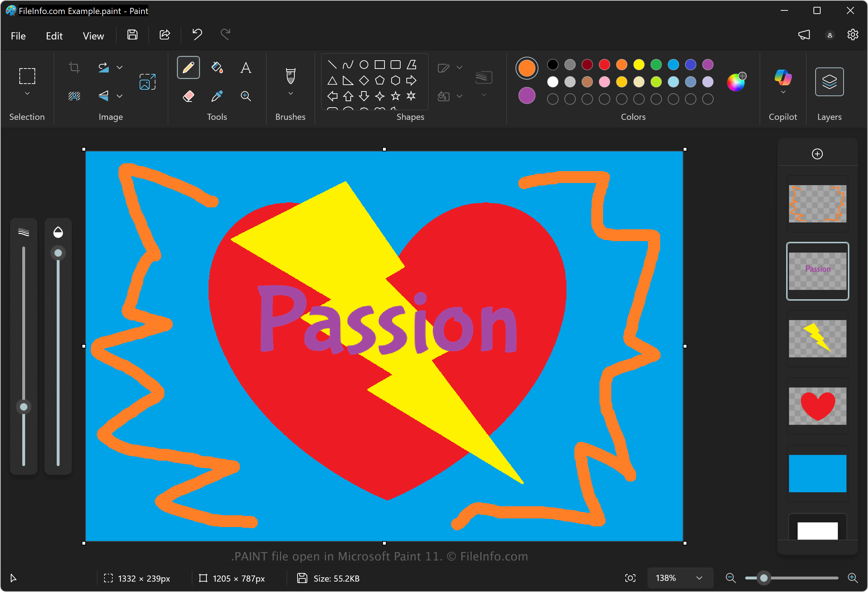This screenshot has width=868, height=592.
Task: Choose the Text tool
Action: coord(246,67)
